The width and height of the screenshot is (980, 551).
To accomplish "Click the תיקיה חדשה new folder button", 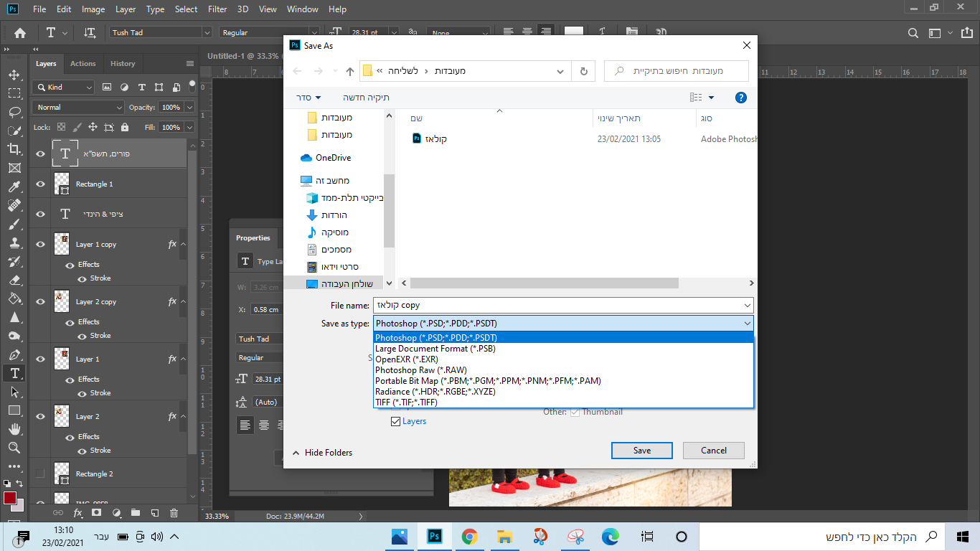I will coord(365,98).
